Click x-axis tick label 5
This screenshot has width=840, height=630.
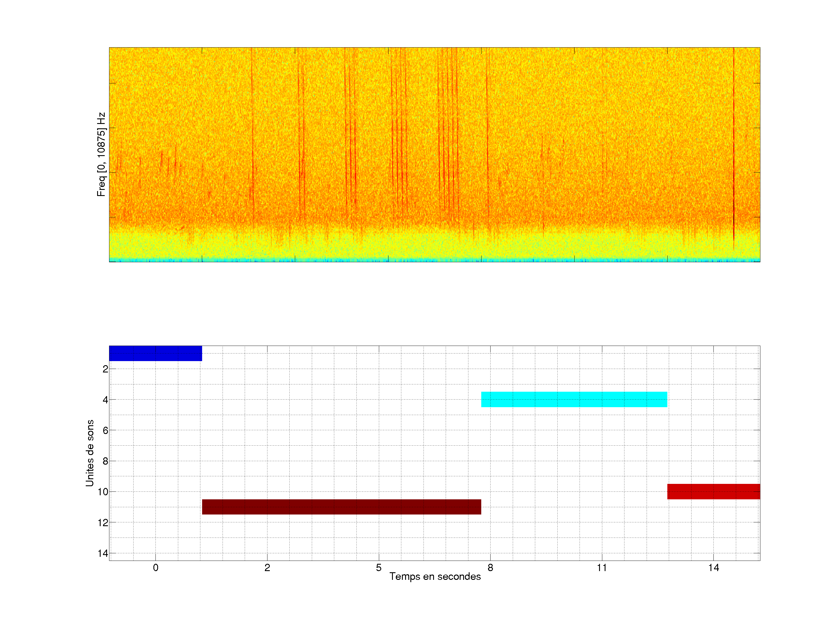[x=379, y=568]
